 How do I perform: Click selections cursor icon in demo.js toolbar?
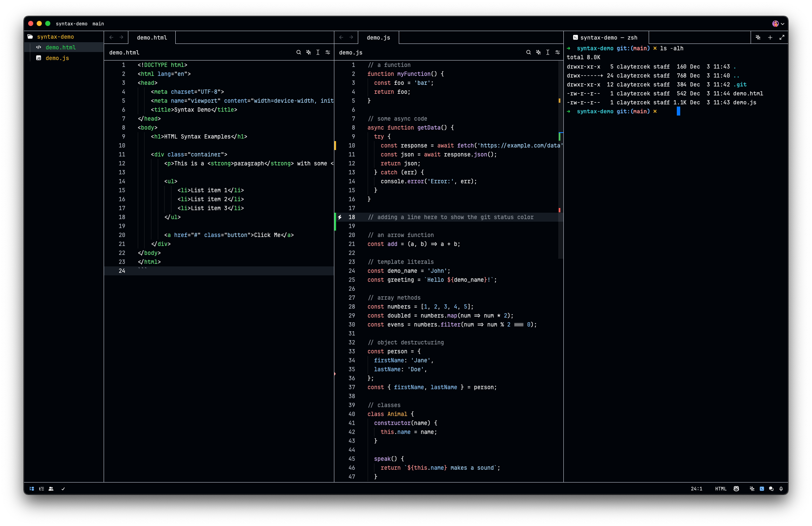(x=548, y=52)
